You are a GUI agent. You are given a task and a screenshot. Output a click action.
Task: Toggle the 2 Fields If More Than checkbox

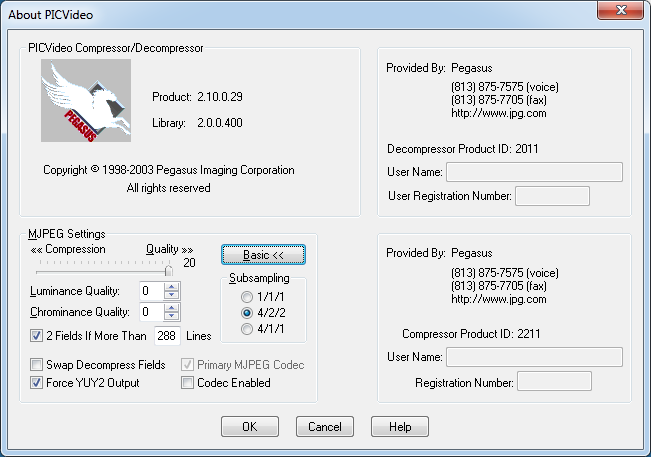tap(37, 335)
